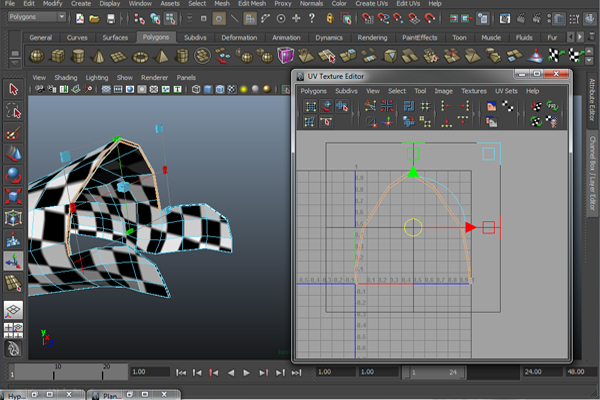Image resolution: width=600 pixels, height=400 pixels.
Task: Open the Edit UVs menu
Action: click(408, 3)
